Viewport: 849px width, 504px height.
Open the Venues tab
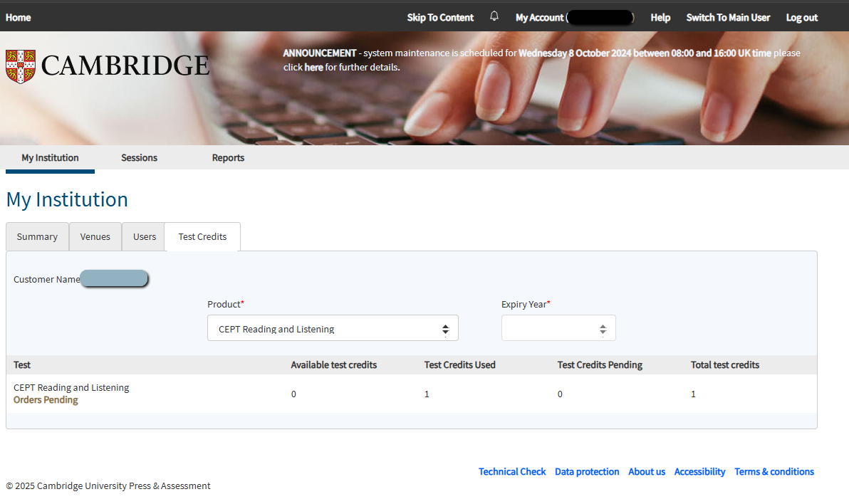[95, 237]
